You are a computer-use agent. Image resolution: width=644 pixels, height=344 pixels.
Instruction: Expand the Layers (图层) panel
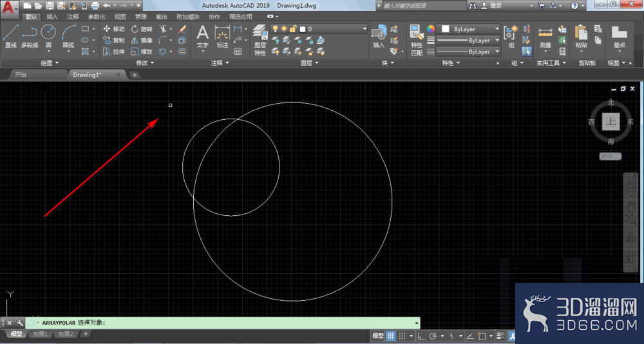[309, 63]
